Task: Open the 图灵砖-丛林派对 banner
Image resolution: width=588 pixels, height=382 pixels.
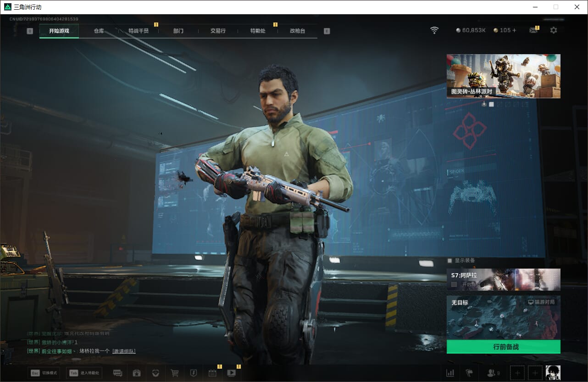Action: (504, 76)
